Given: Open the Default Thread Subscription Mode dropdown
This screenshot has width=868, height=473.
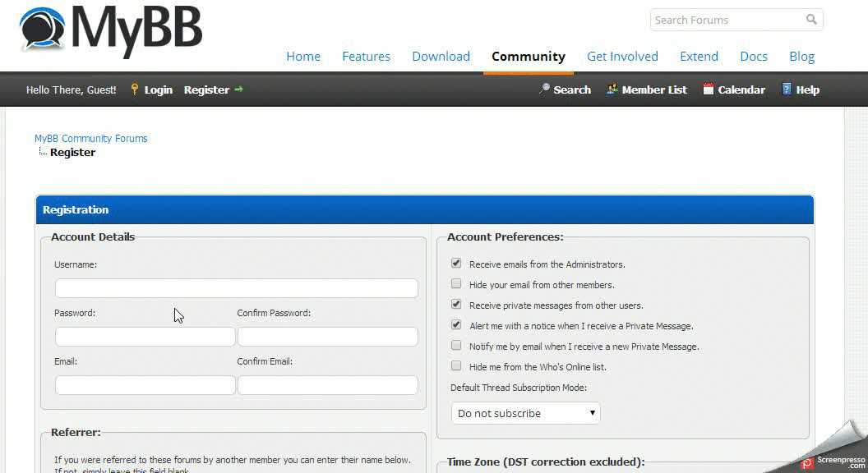Looking at the screenshot, I should coord(526,413).
